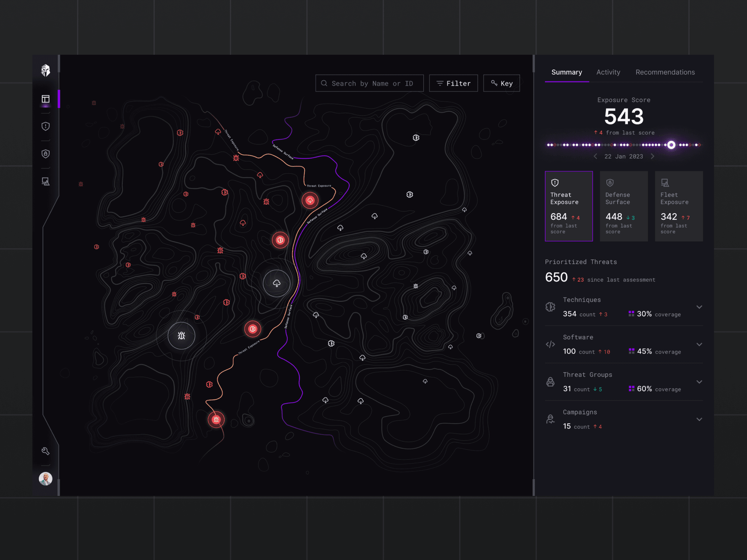747x560 pixels.
Task: Expand the Techniques row chevron
Action: click(699, 307)
